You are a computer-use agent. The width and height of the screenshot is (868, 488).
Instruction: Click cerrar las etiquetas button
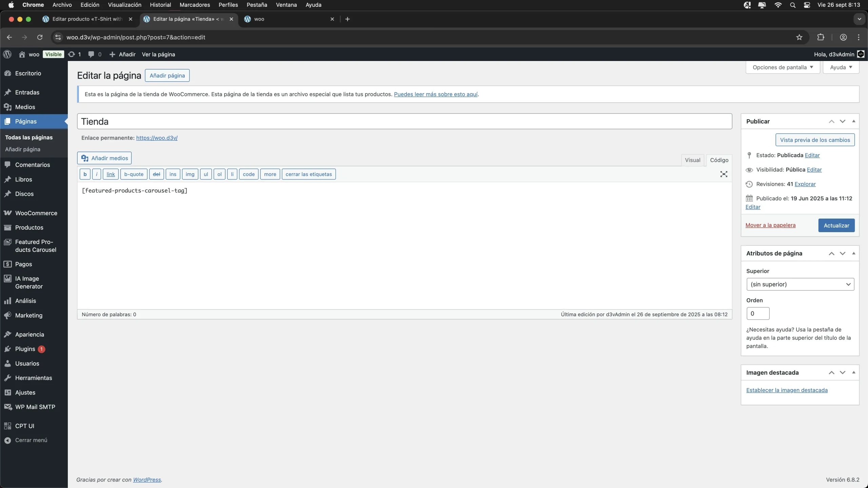pos(309,174)
